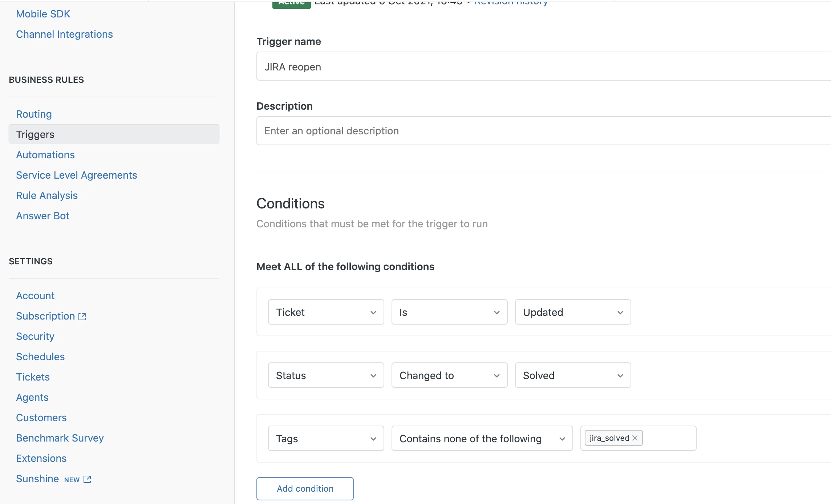831x504 pixels.
Task: Expand the Is operator dropdown
Action: pyautogui.click(x=449, y=312)
